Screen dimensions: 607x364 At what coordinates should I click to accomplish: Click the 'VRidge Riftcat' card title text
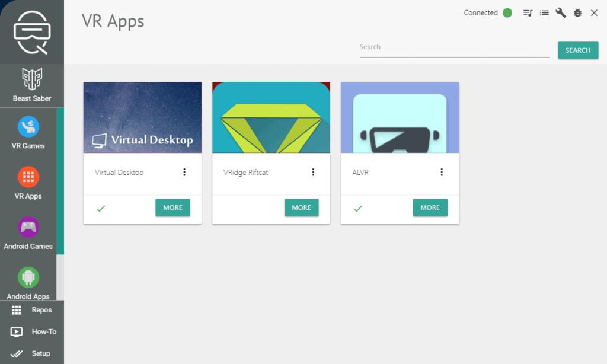point(246,173)
